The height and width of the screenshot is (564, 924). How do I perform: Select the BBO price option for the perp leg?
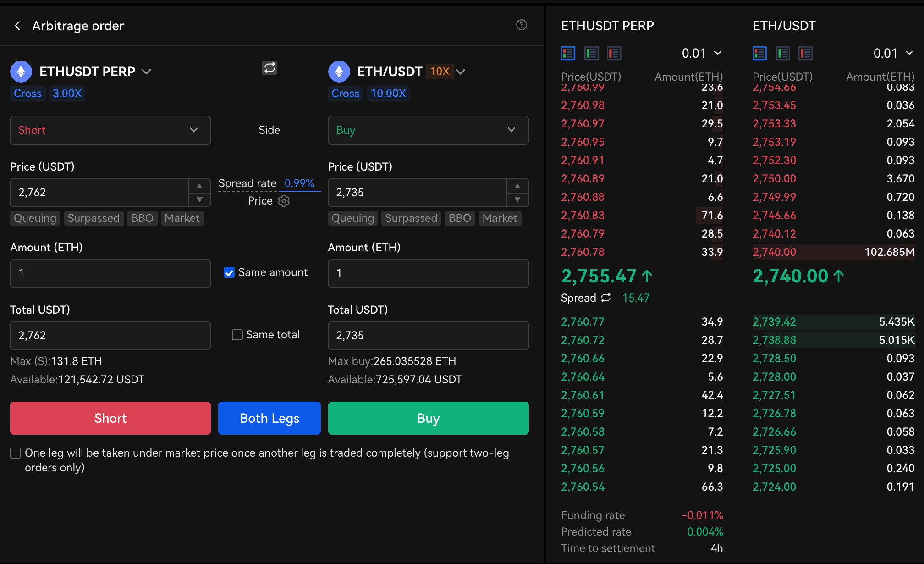[142, 218]
